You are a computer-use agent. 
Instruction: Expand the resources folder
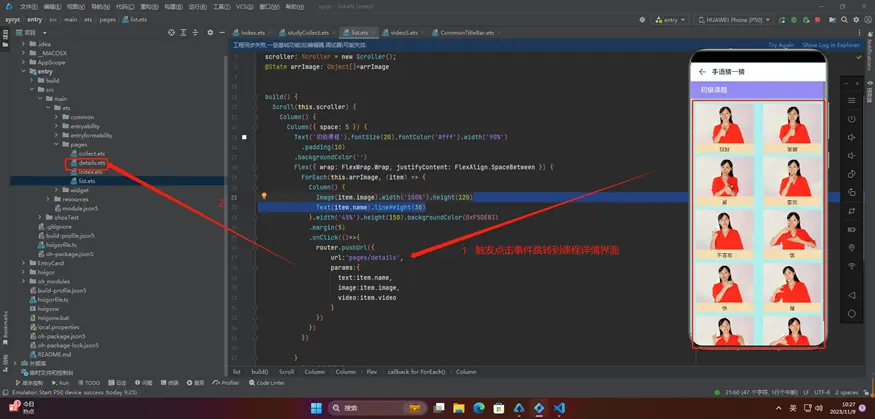tap(49, 199)
